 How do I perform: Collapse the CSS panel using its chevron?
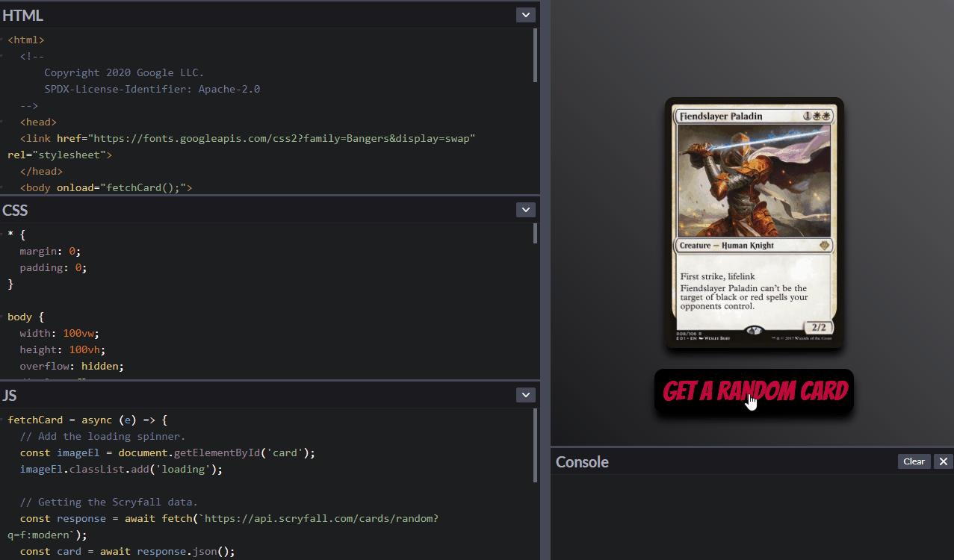click(x=525, y=209)
